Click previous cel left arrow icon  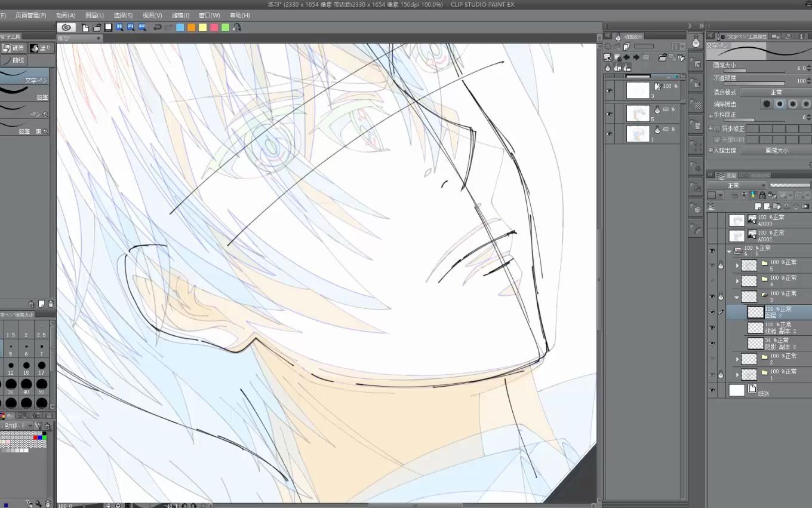(627, 57)
